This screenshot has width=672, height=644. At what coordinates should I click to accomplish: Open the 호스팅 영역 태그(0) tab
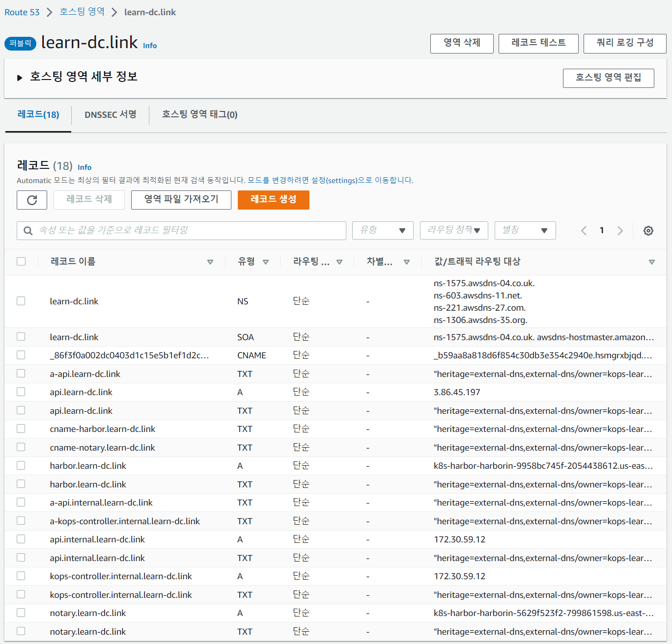pos(199,115)
